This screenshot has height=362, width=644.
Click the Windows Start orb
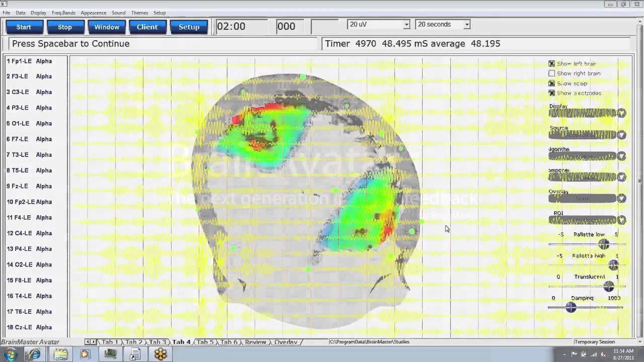[x=11, y=354]
